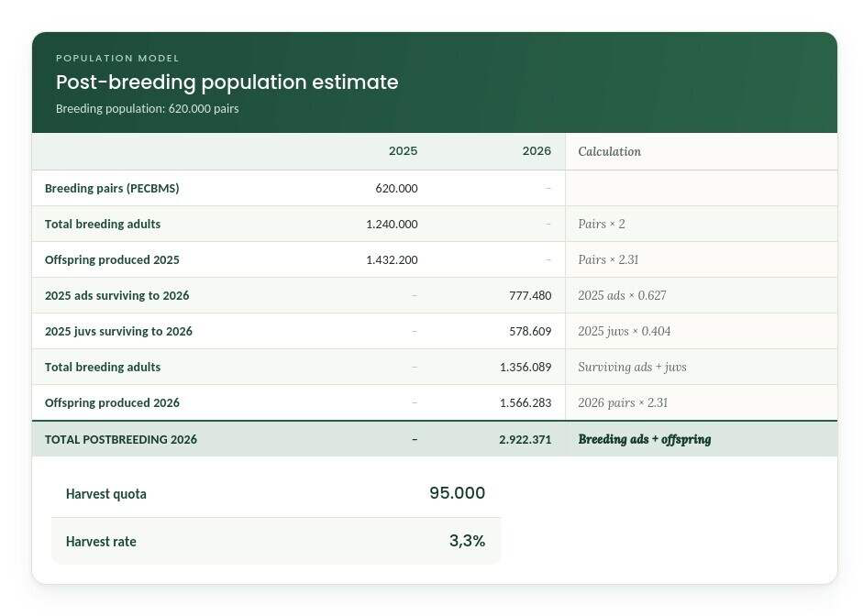Click the 1.566.283 offspring 2026 value

[x=526, y=402]
